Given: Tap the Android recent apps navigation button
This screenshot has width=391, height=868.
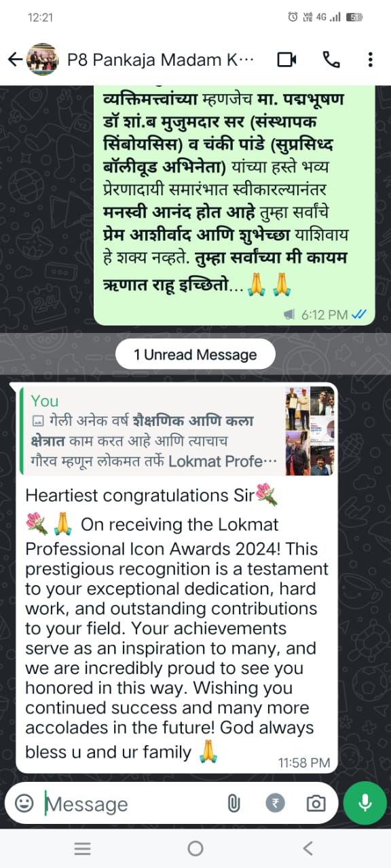Looking at the screenshot, I should 82,848.
